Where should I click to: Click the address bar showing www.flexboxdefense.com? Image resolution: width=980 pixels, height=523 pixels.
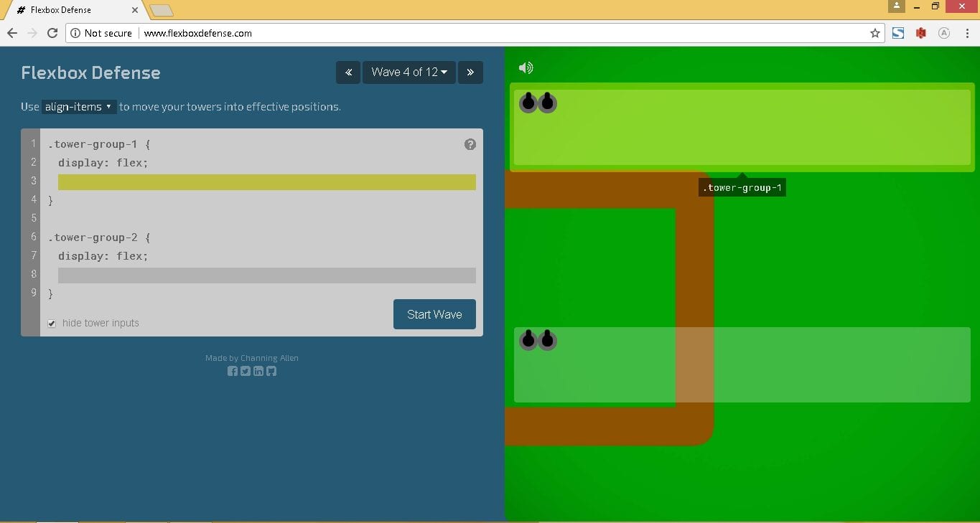(x=467, y=33)
